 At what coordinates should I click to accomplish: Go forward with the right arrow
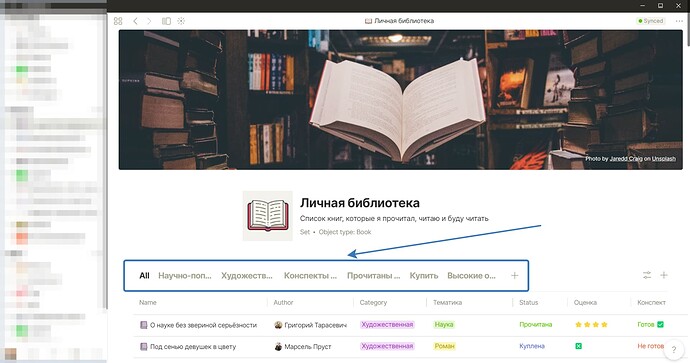(x=149, y=21)
